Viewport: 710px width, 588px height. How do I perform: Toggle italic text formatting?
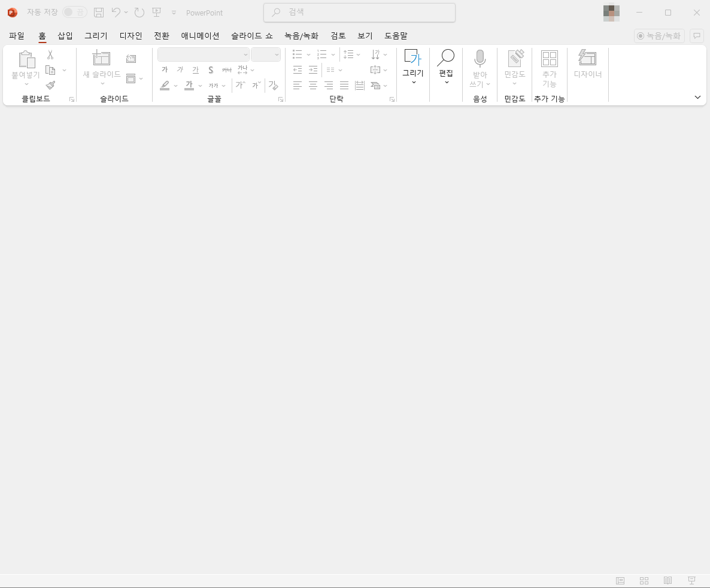pyautogui.click(x=180, y=70)
